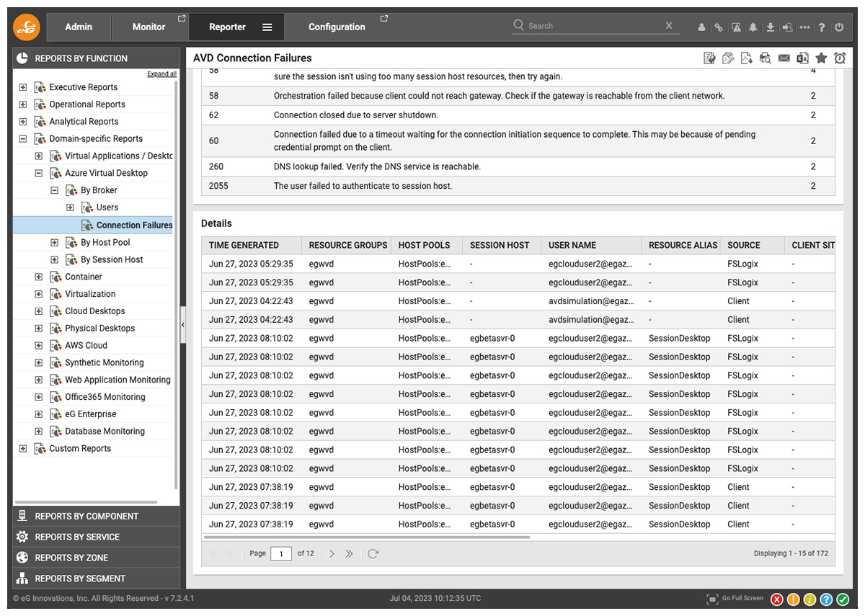
Task: Export the report to Excel
Action: [x=802, y=58]
